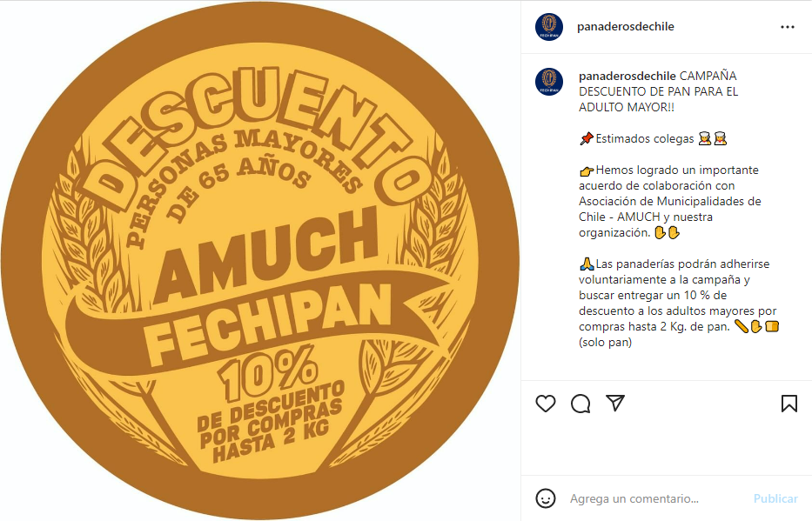Click the praying hands emoji in caption
The height and width of the screenshot is (521, 812).
[587, 264]
